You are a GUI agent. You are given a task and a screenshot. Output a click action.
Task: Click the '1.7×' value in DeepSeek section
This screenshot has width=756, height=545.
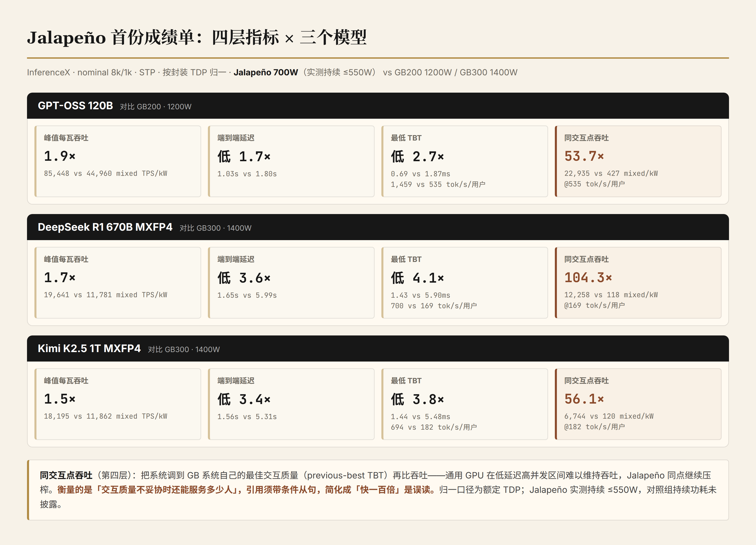(60, 277)
